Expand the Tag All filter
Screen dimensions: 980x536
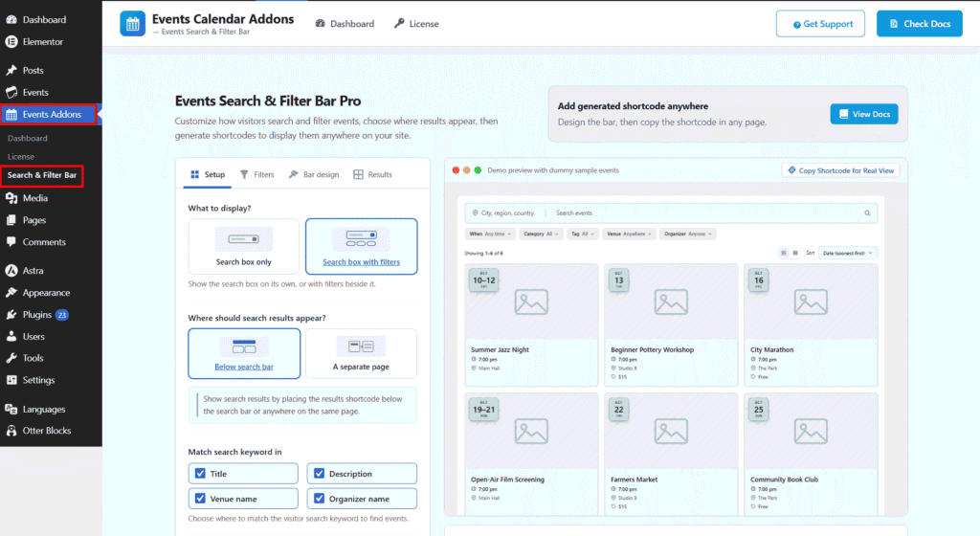tap(583, 234)
